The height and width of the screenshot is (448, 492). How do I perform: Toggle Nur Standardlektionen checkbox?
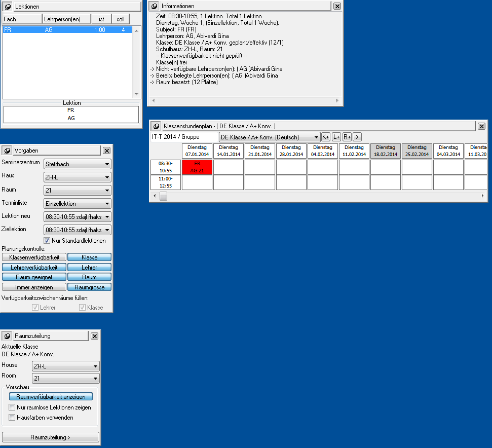point(47,241)
